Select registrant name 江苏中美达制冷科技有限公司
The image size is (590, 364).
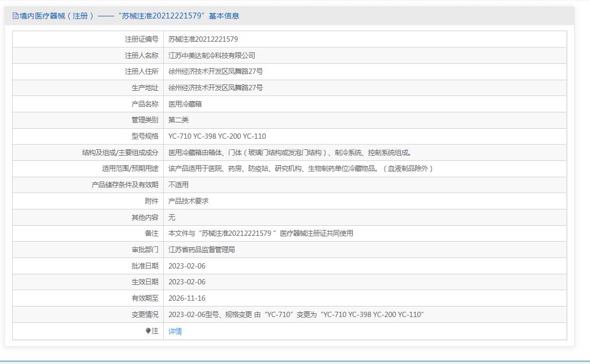tap(211, 55)
